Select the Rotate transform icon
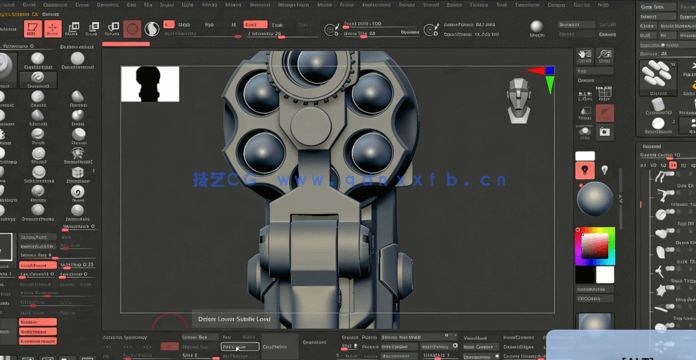 pyautogui.click(x=112, y=29)
